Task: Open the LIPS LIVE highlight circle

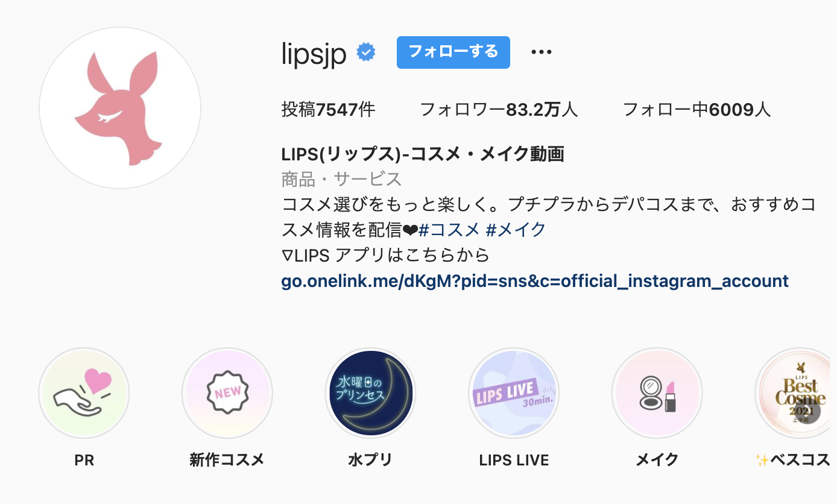Action: pos(514,393)
